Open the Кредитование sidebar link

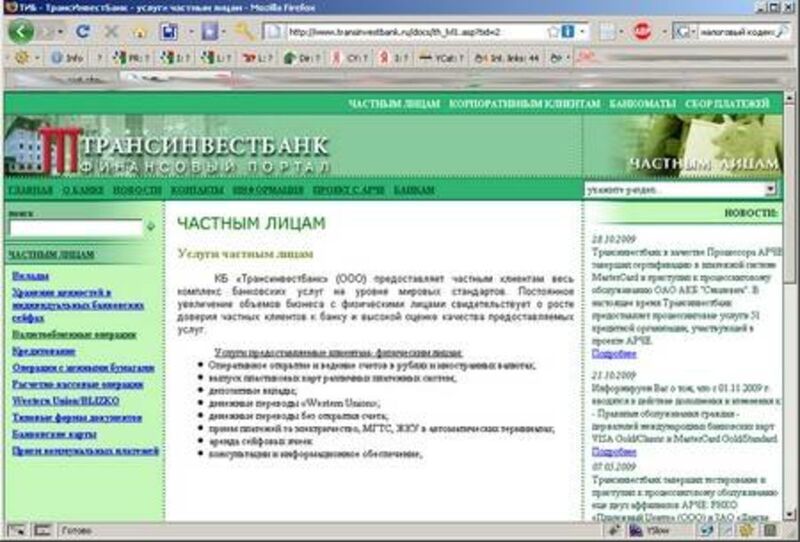44,351
